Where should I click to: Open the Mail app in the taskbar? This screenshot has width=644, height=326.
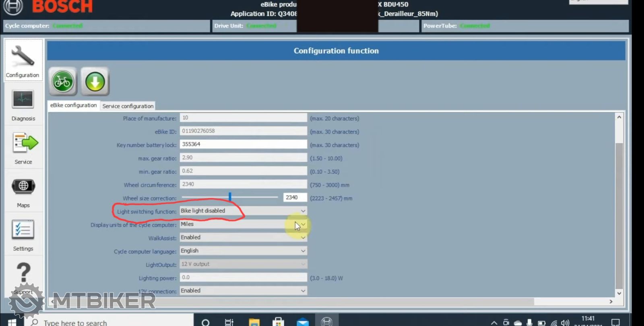tap(303, 322)
